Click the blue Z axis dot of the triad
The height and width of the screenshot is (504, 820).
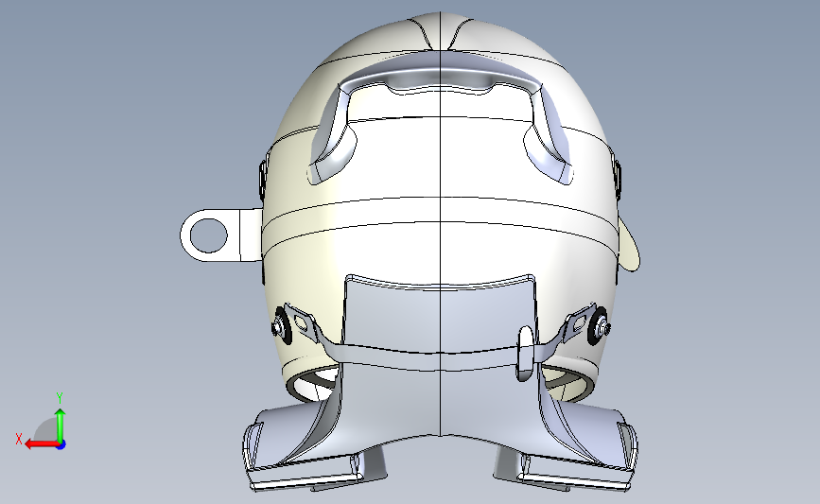[x=61, y=445]
